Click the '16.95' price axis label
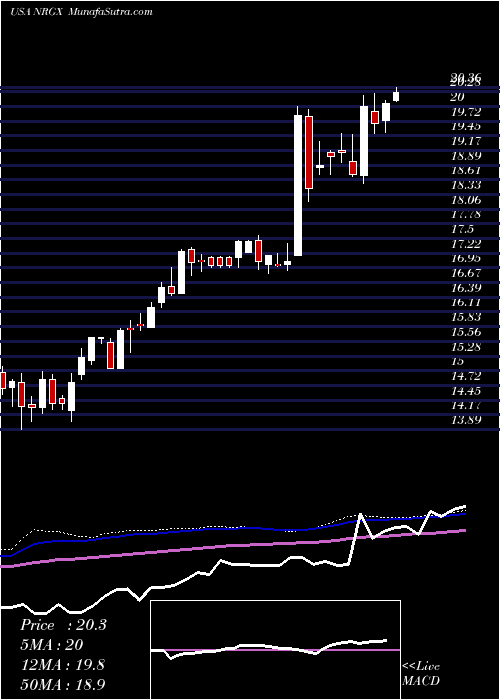Viewport: 500px width, 700px height. pyautogui.click(x=466, y=258)
